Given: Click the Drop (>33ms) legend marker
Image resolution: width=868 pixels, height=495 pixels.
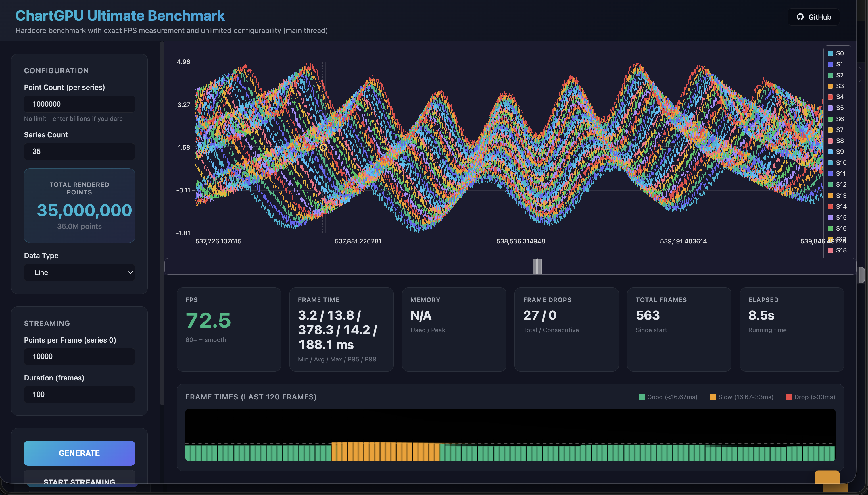Looking at the screenshot, I should click(790, 397).
